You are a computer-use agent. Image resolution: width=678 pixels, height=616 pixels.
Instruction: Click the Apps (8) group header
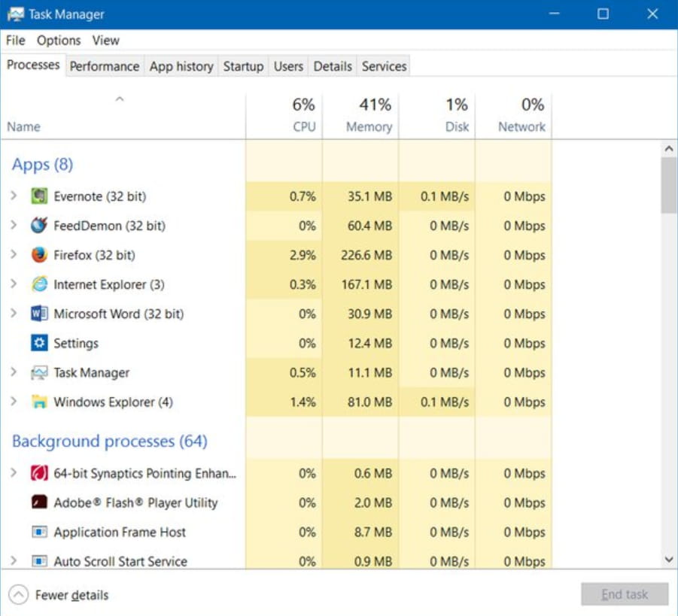[x=42, y=164]
